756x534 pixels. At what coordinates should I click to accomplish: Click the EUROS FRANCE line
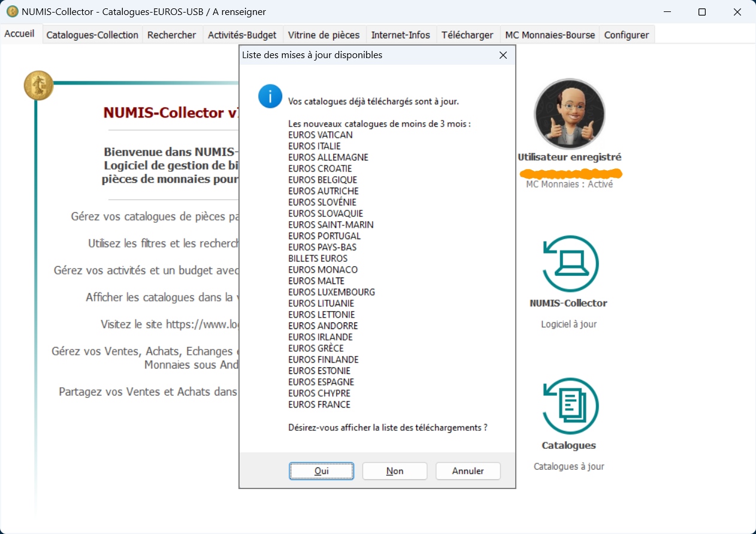tap(319, 405)
